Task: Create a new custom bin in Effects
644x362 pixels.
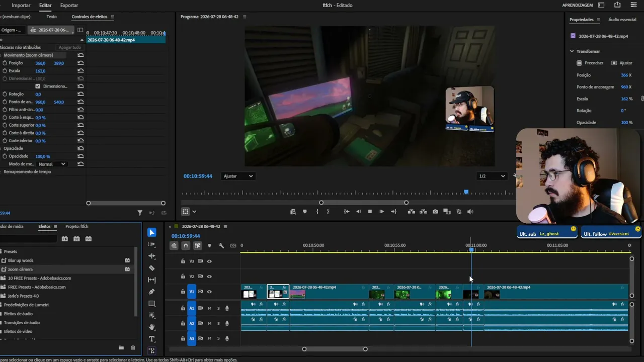Action: coord(121,347)
